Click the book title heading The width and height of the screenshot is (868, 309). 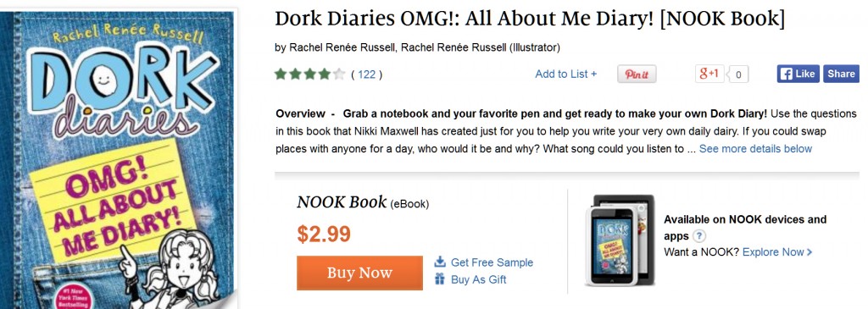(530, 19)
